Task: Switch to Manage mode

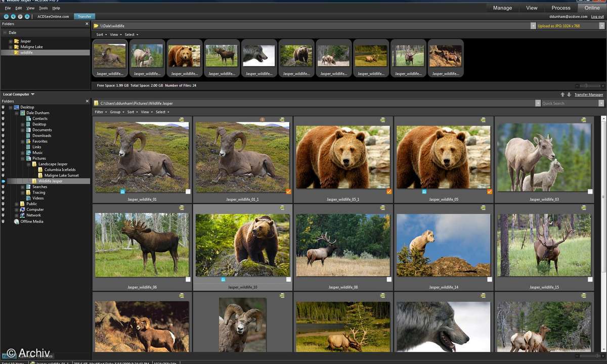Action: click(x=502, y=8)
